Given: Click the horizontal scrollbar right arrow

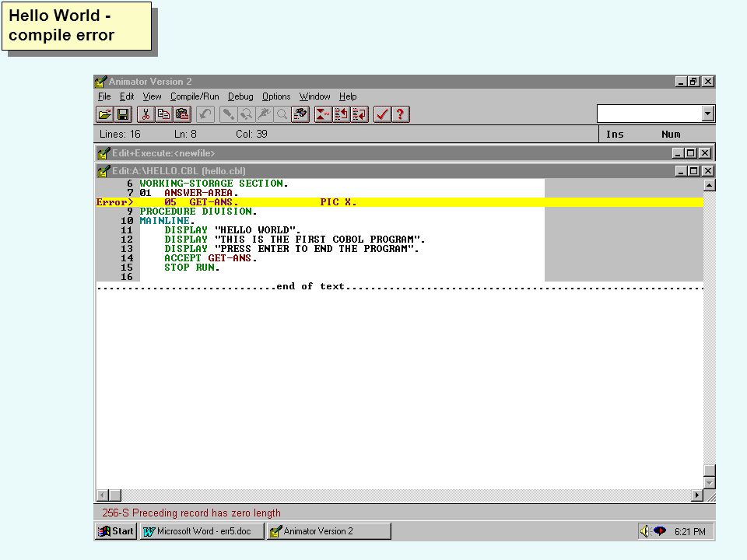Looking at the screenshot, I should (x=697, y=495).
